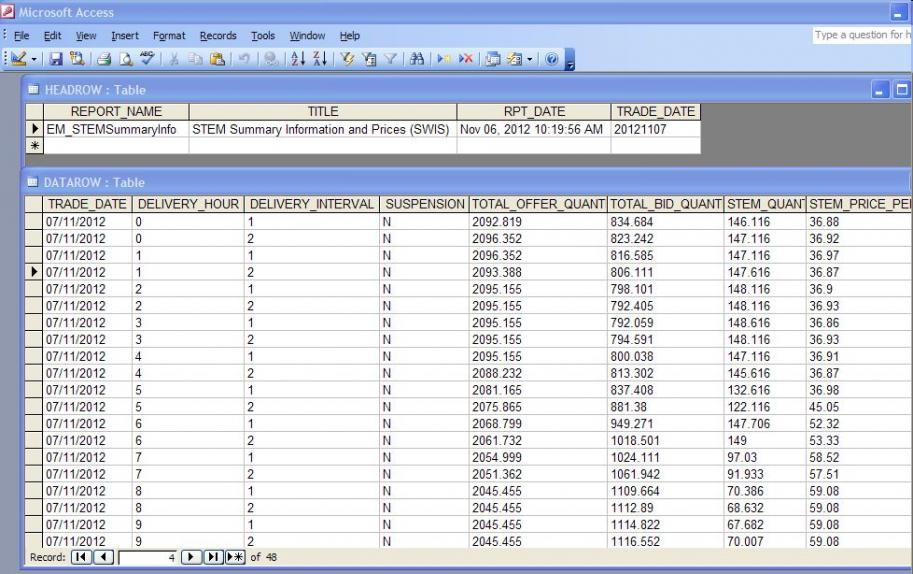Select the SUSPENSION column header
The width and height of the screenshot is (913, 574).
(424, 204)
